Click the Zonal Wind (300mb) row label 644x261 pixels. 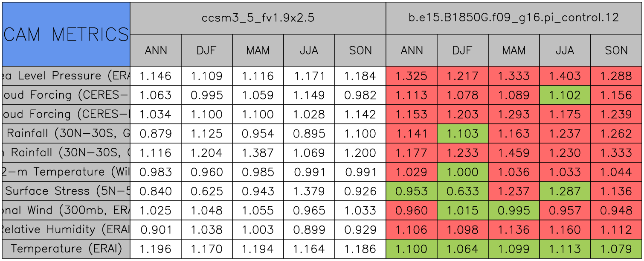(66, 210)
